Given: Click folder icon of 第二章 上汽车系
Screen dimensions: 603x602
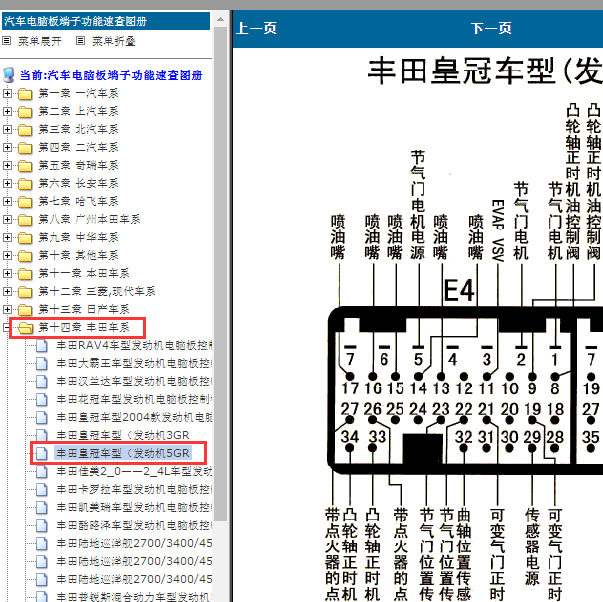Looking at the screenshot, I should click(x=25, y=112).
